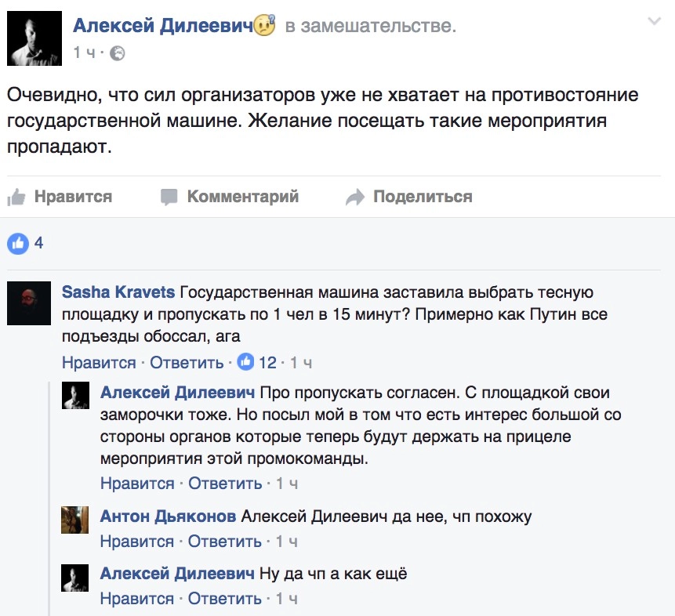Viewport: 675px width, 616px height.
Task: Open Антон Дьяконов profile name link
Action: pos(168,516)
